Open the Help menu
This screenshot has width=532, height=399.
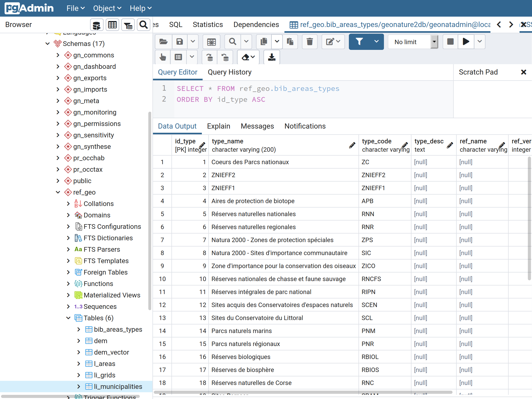tap(141, 8)
